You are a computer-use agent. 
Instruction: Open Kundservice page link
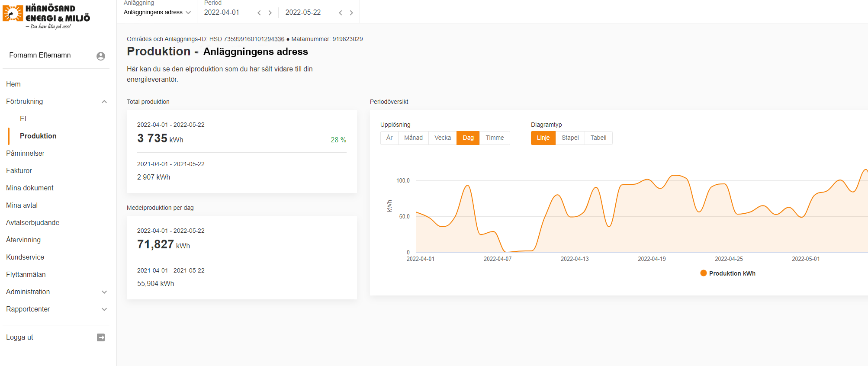click(25, 257)
